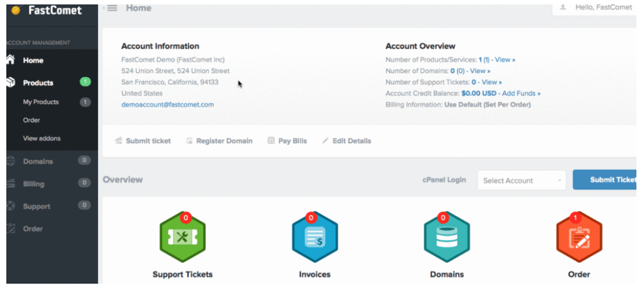Click the Account Information heading
Screen dimensions: 644x290
pos(160,46)
